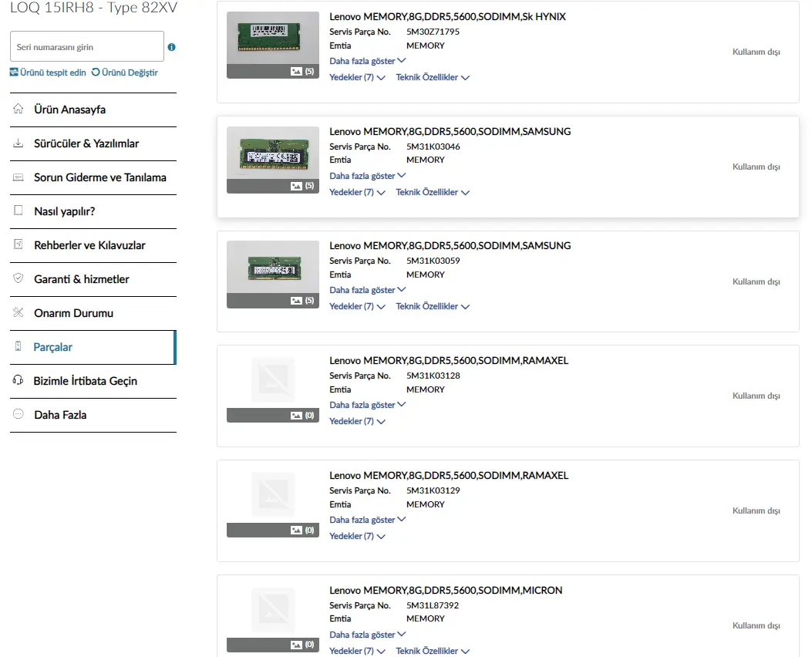Click the more icon beside Daha Fazla
Screen dimensions: 812x657
(x=19, y=414)
